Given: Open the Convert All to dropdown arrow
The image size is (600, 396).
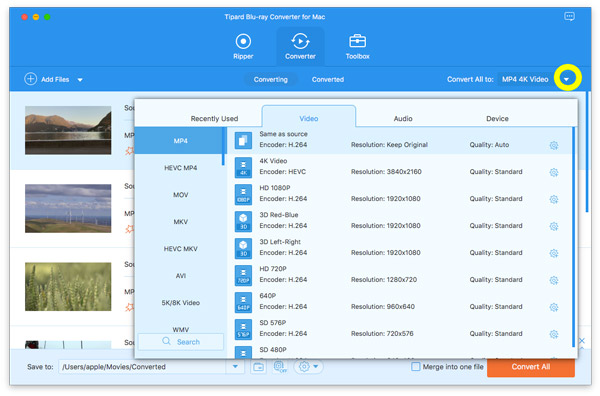Looking at the screenshot, I should 566,79.
